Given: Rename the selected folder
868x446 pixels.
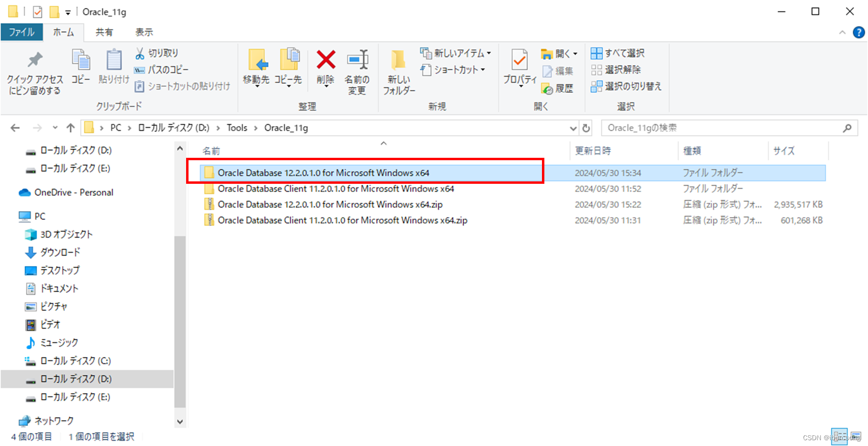Looking at the screenshot, I should tap(357, 72).
